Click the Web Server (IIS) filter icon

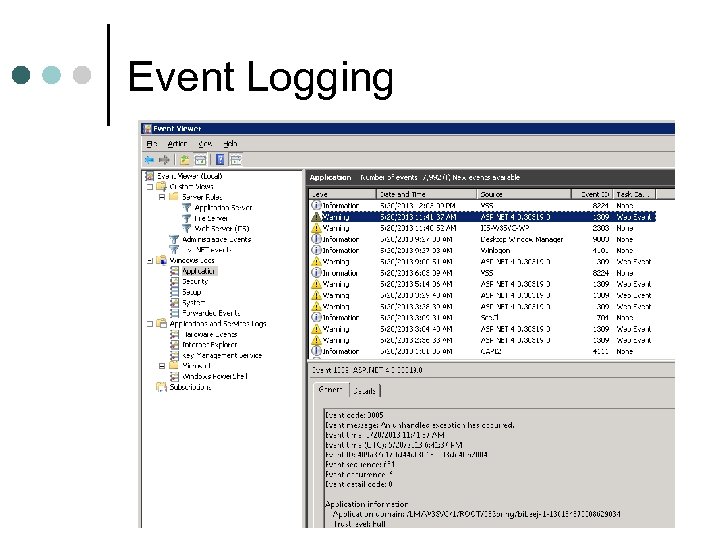click(x=186, y=228)
